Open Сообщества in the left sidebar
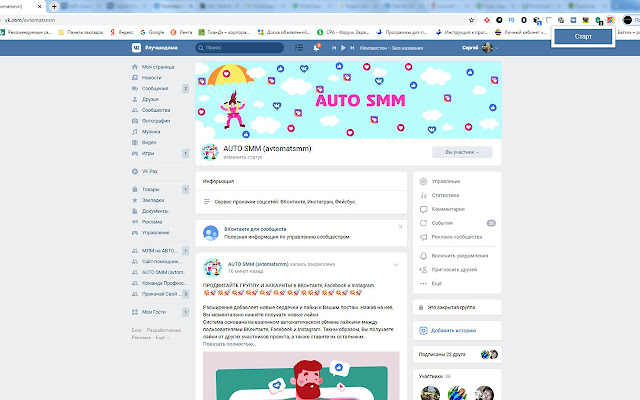The width and height of the screenshot is (640, 400). pos(156,110)
